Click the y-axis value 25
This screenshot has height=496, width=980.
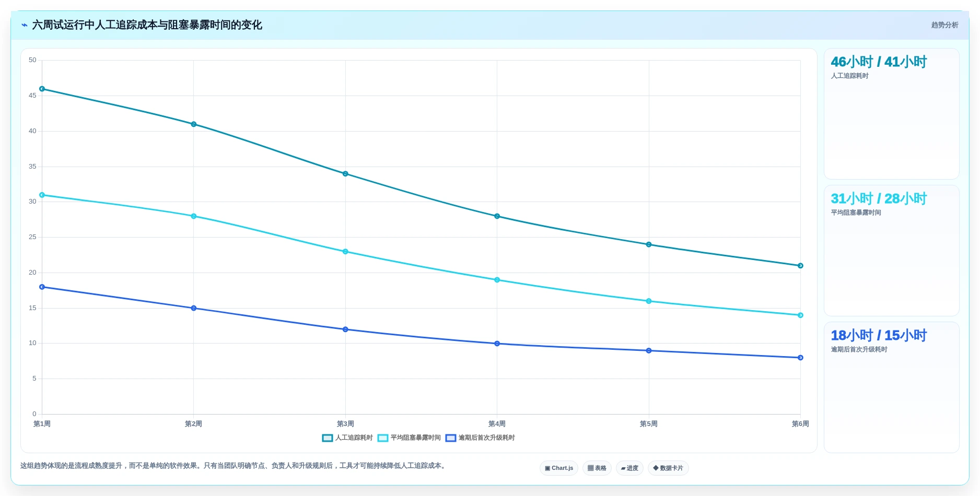[32, 237]
